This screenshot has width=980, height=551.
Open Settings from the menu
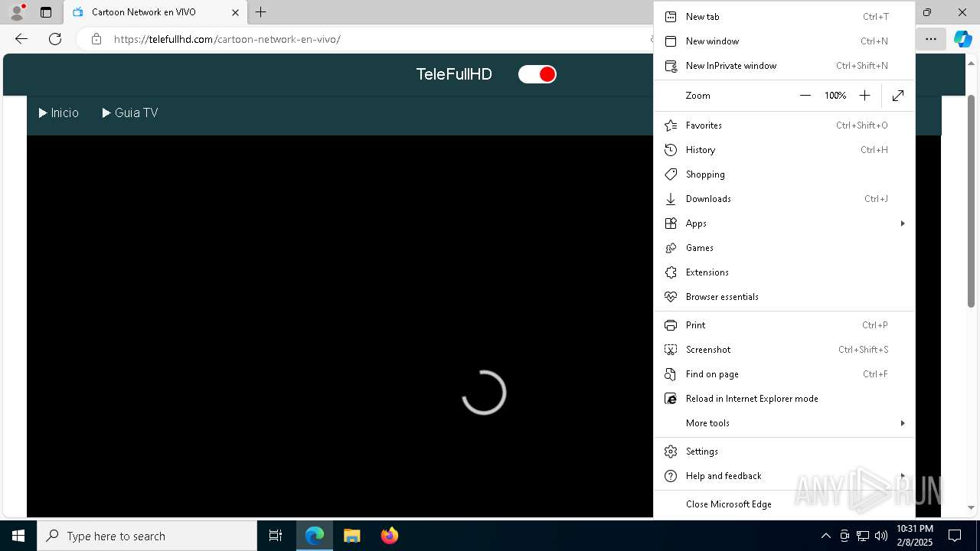pos(784,452)
